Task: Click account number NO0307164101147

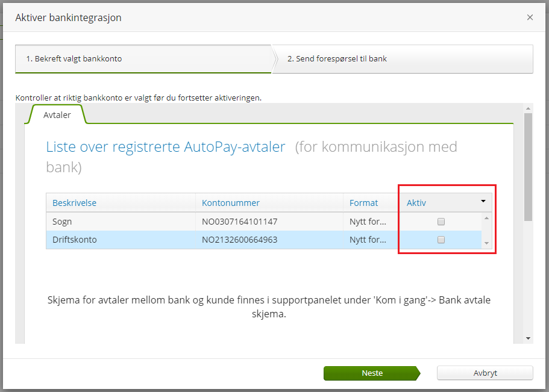Action: coord(242,221)
